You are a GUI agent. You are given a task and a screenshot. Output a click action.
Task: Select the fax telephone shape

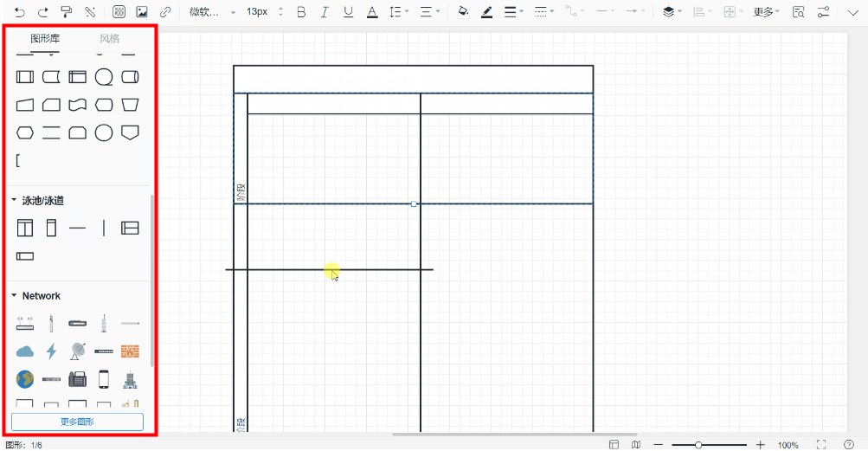[x=78, y=379]
